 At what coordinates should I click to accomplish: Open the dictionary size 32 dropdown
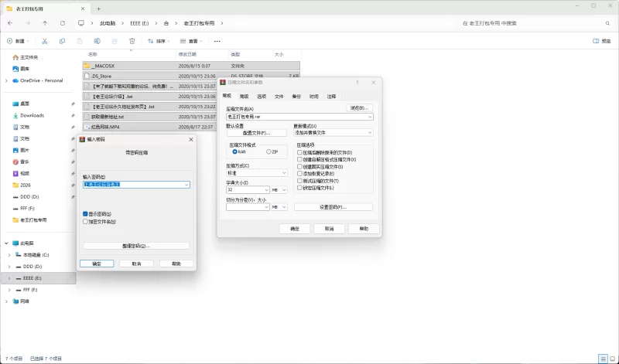pyautogui.click(x=266, y=190)
